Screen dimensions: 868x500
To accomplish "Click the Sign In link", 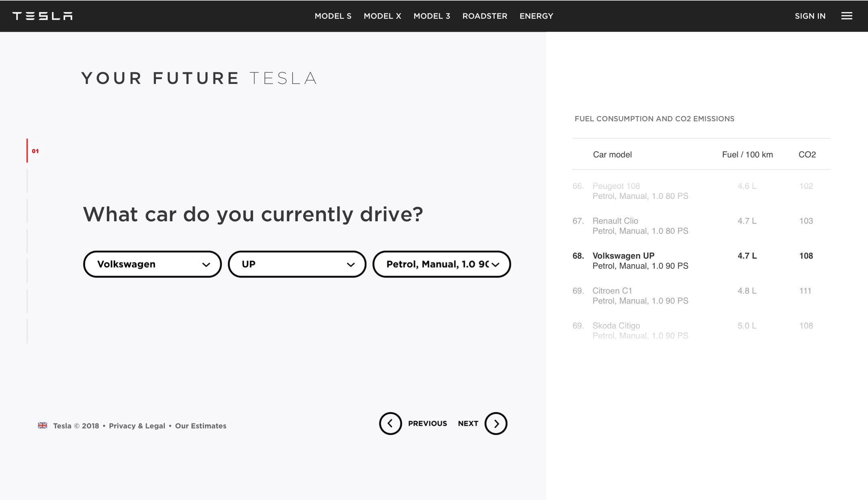I will [x=810, y=16].
